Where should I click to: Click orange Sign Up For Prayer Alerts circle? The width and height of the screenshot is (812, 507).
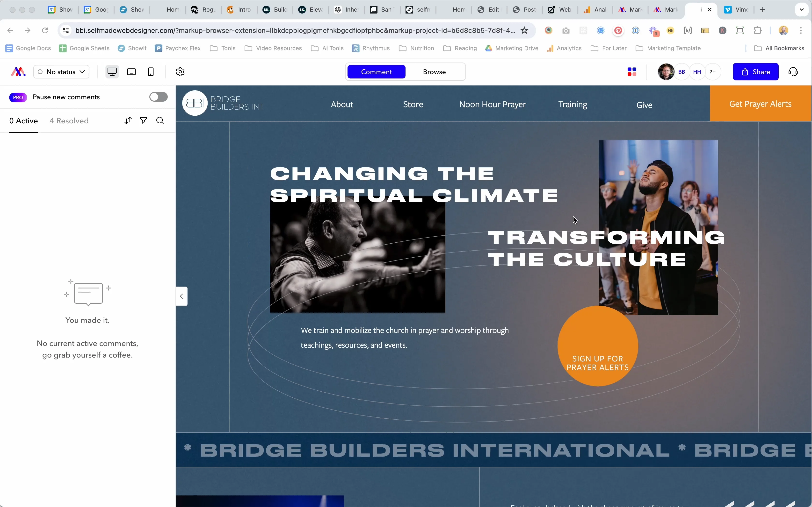[x=598, y=346]
